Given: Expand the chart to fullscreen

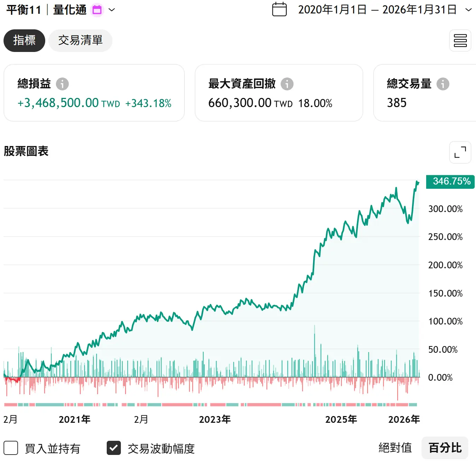Looking at the screenshot, I should pos(460,152).
